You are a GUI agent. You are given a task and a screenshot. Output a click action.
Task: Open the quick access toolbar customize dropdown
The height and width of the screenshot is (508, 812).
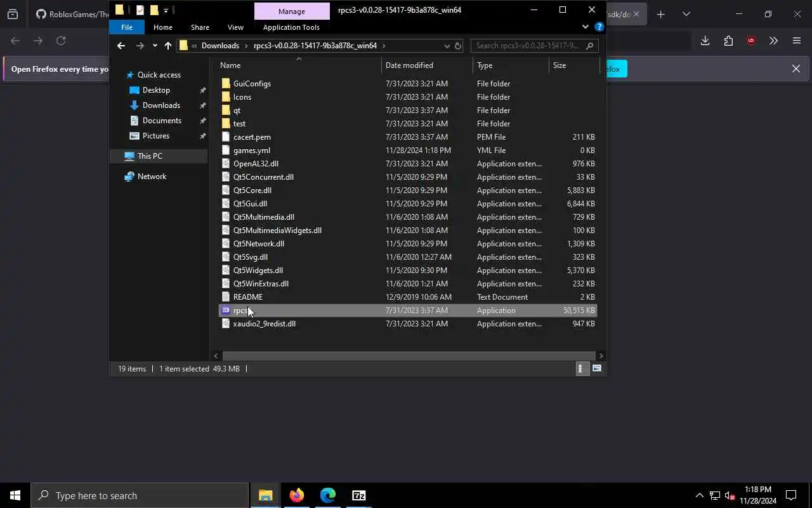click(166, 10)
